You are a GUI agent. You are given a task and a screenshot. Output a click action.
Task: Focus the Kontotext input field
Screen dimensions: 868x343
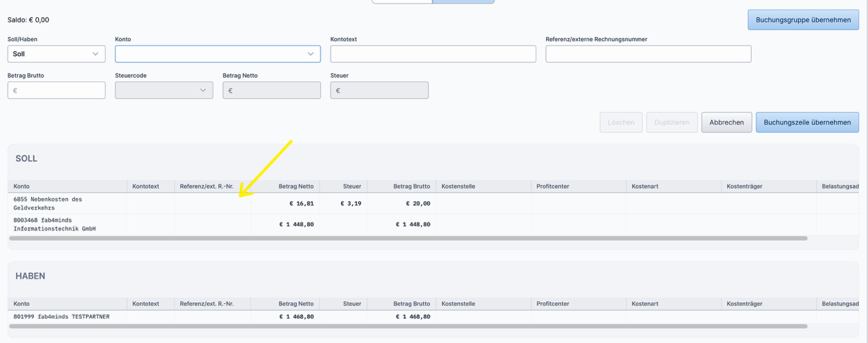tap(433, 54)
